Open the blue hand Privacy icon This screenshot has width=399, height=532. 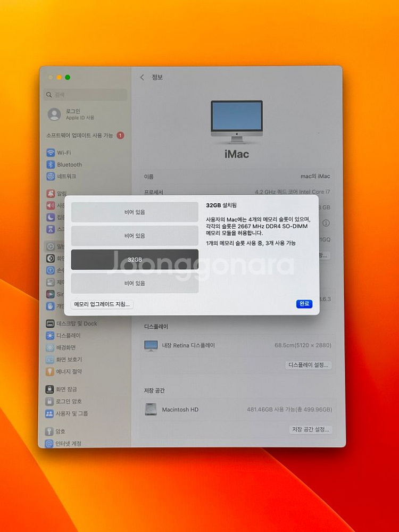pyautogui.click(x=51, y=306)
